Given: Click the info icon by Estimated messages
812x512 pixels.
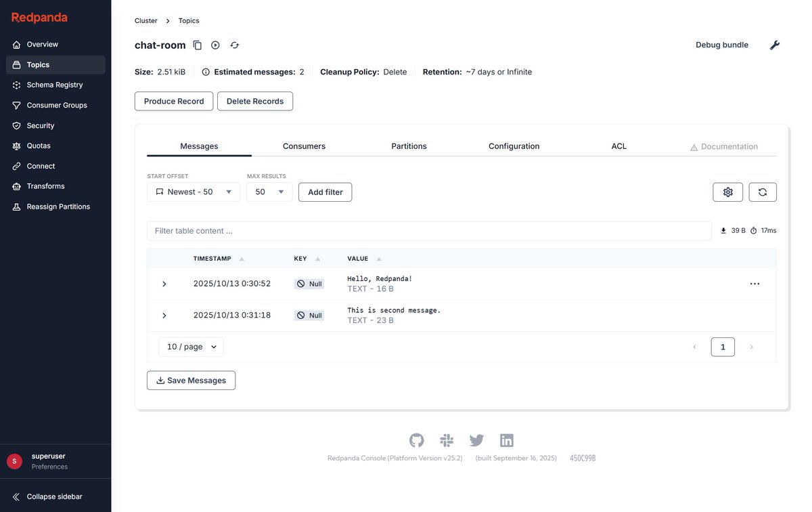Looking at the screenshot, I should 206,72.
